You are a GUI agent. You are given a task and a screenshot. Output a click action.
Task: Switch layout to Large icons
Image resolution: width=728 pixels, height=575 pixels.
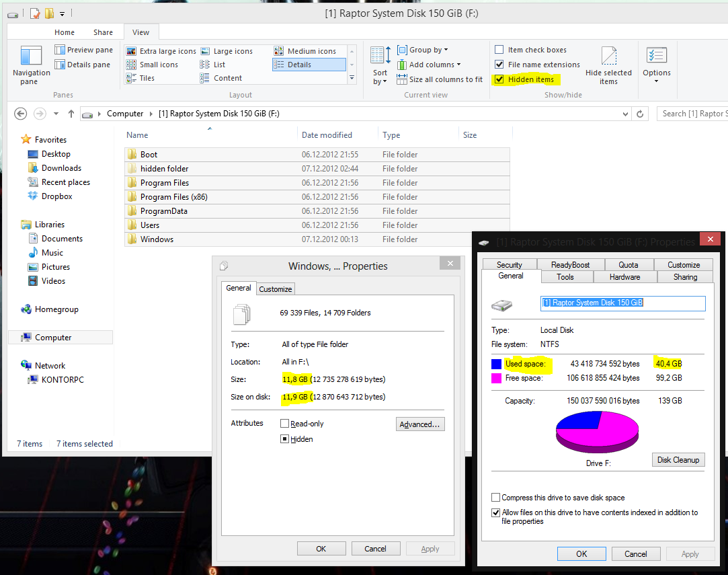(x=227, y=51)
